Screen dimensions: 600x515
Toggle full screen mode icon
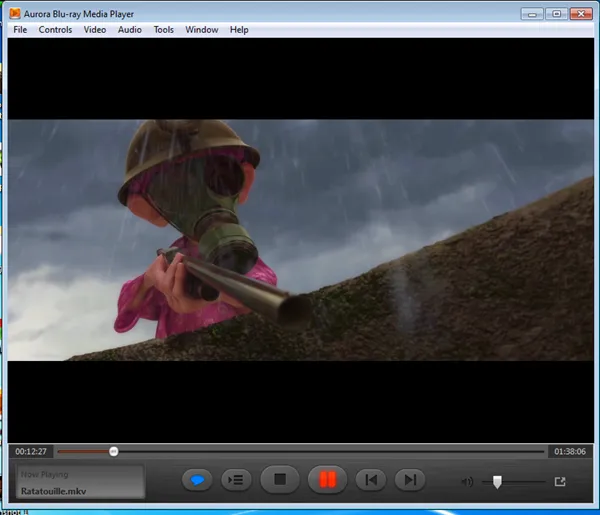pyautogui.click(x=560, y=482)
